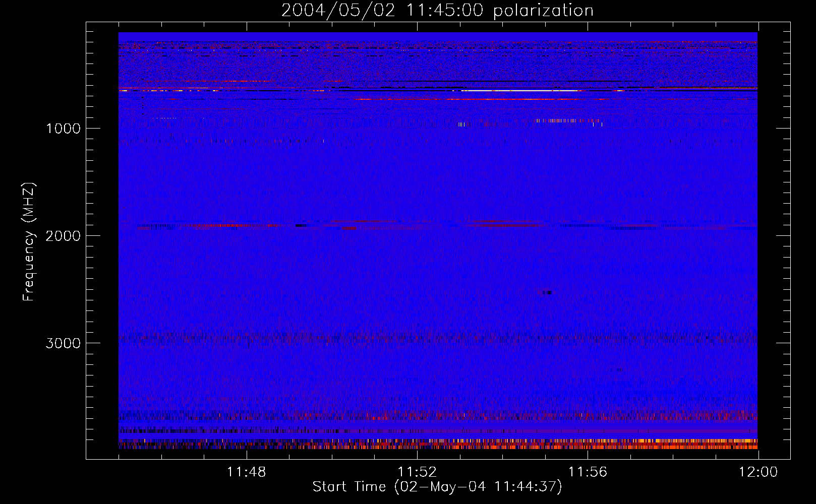Click the "Frequency (MHZ)" axis label

[x=29, y=242]
